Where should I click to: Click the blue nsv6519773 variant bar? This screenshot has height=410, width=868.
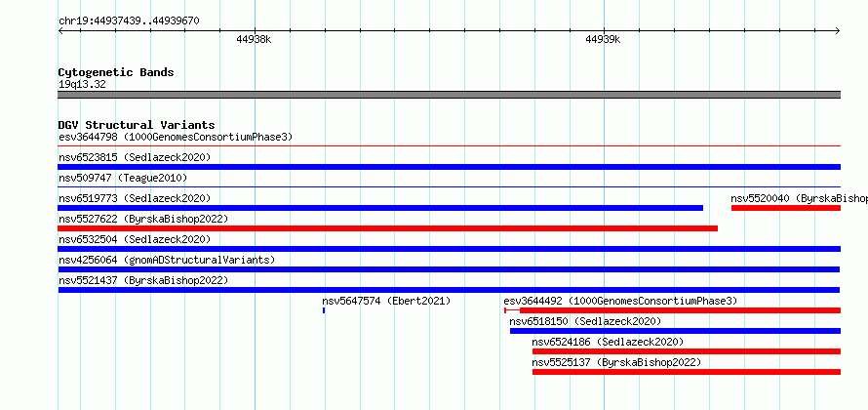tap(381, 208)
